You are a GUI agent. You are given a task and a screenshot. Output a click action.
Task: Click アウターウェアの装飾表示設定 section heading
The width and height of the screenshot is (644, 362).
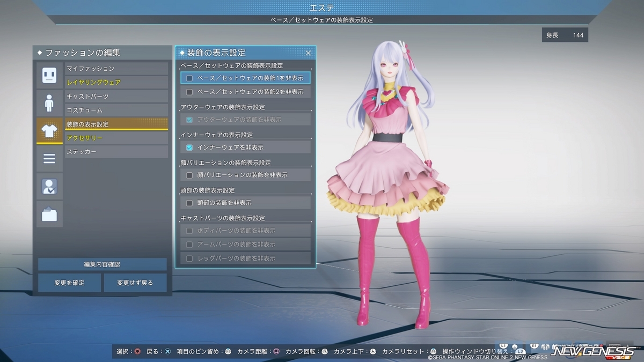click(x=223, y=107)
